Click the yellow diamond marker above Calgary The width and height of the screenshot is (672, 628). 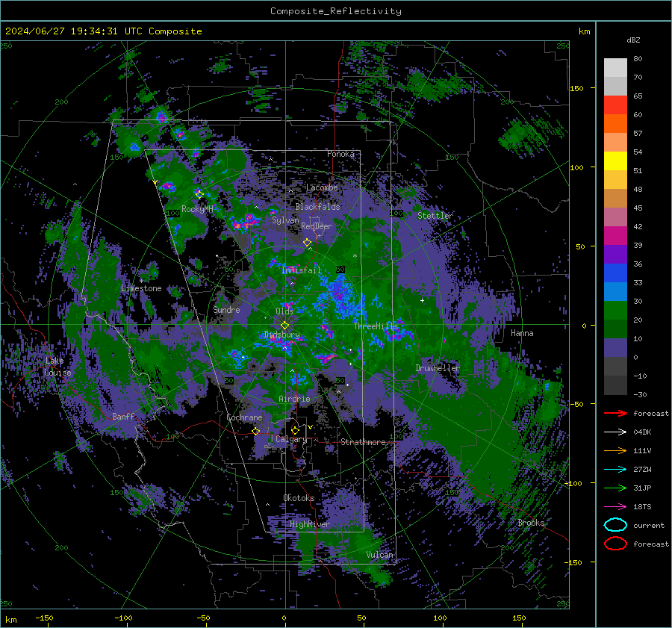click(295, 430)
